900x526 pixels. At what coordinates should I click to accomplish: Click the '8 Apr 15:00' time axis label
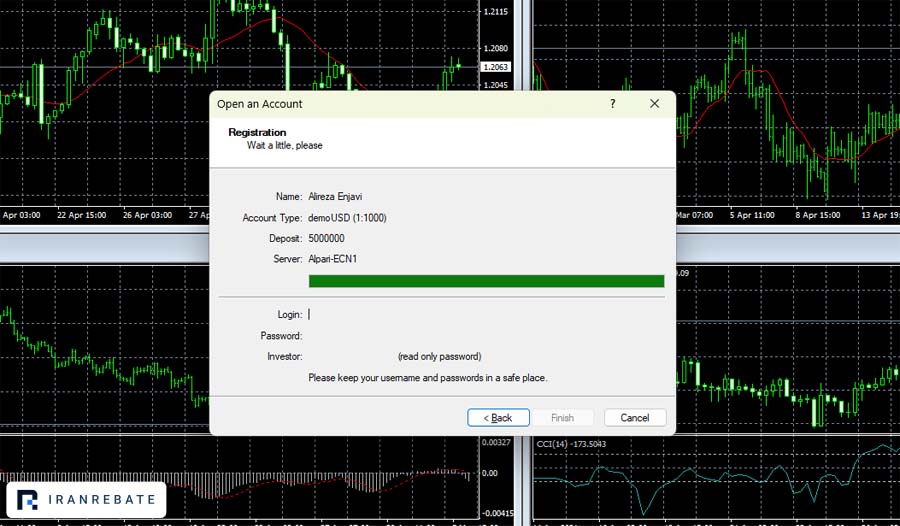click(817, 215)
